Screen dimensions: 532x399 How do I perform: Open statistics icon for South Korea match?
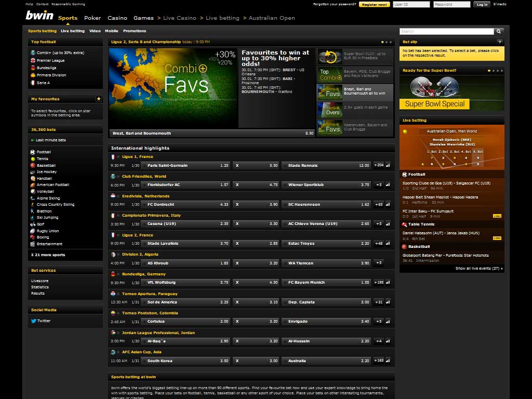388,361
